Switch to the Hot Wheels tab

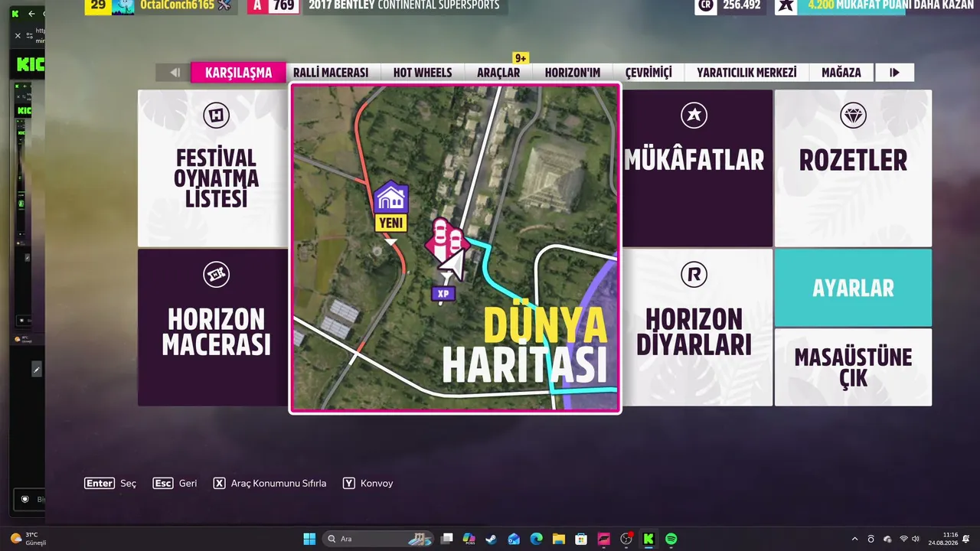(423, 73)
